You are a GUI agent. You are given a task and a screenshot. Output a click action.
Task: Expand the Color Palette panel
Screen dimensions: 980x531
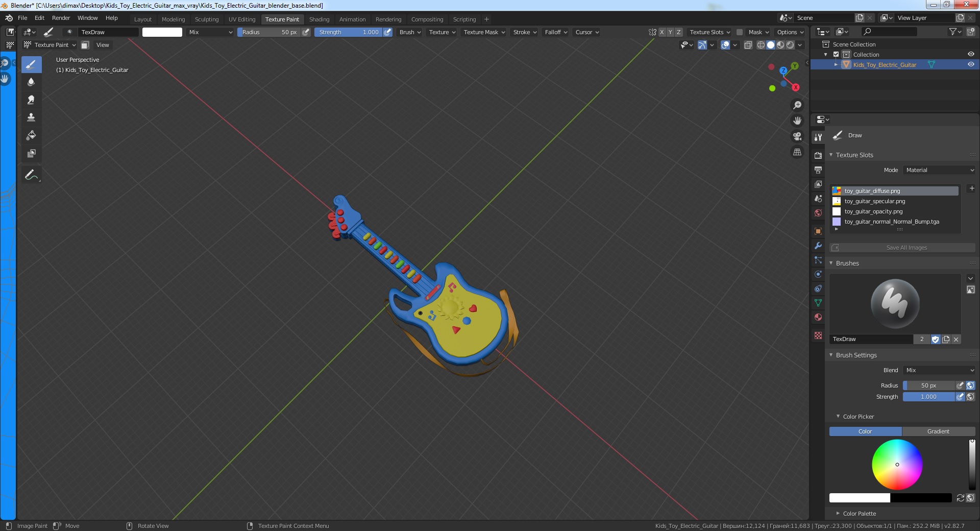pyautogui.click(x=859, y=514)
